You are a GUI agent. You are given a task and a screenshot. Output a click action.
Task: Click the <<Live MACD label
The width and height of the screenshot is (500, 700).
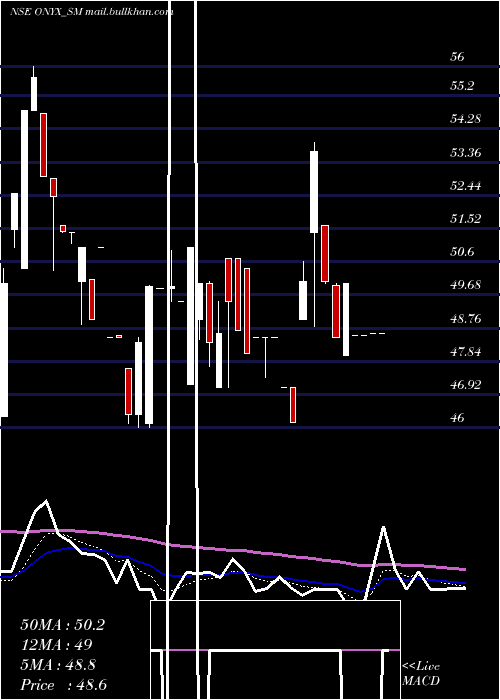(421, 673)
